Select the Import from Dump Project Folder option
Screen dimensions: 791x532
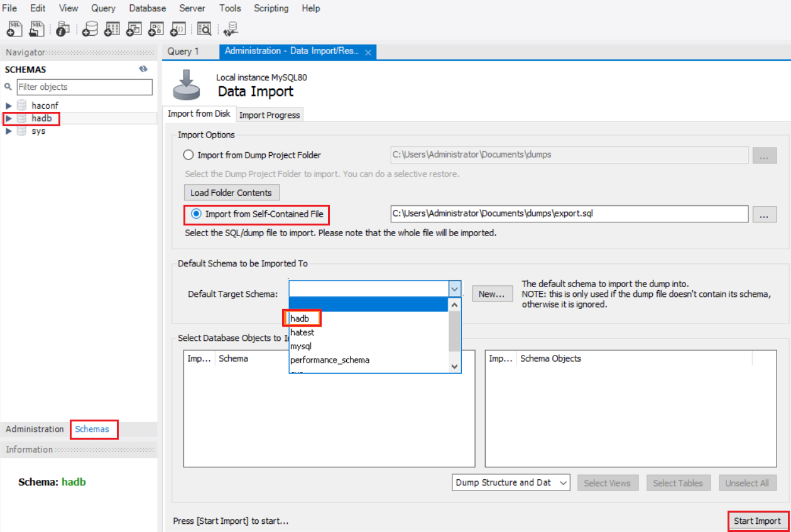[188, 155]
